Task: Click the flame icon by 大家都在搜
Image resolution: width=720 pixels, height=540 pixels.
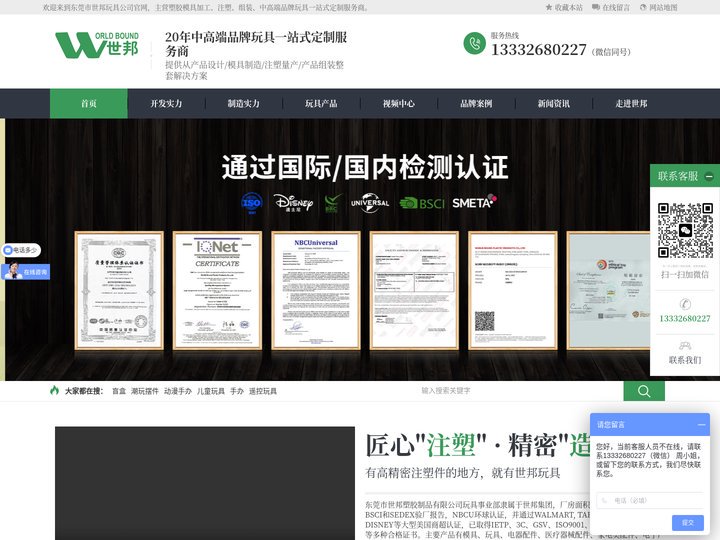Action: coord(55,390)
